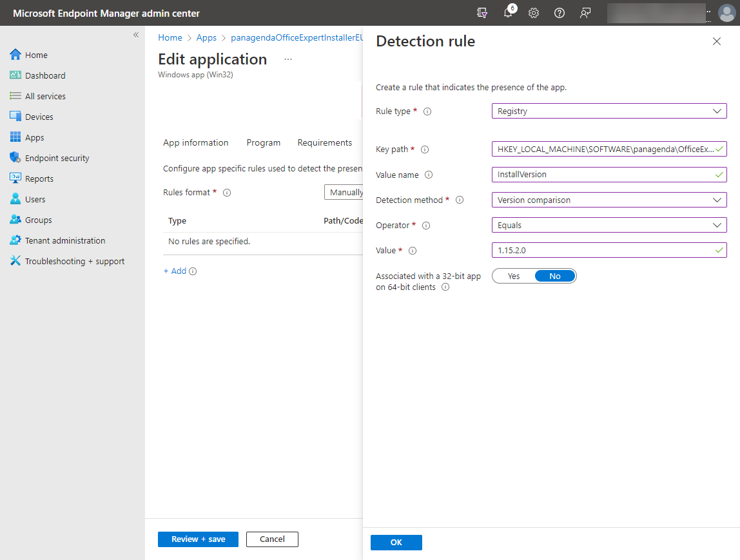The width and height of the screenshot is (740, 560).
Task: Click the help question mark icon
Action: click(560, 13)
